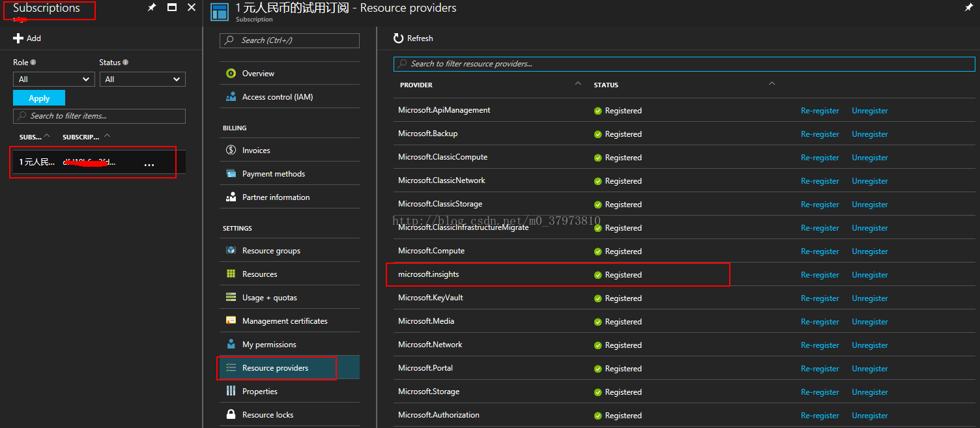Image resolution: width=980 pixels, height=428 pixels.
Task: Select the 1元人民 subscription row
Action: 99,162
